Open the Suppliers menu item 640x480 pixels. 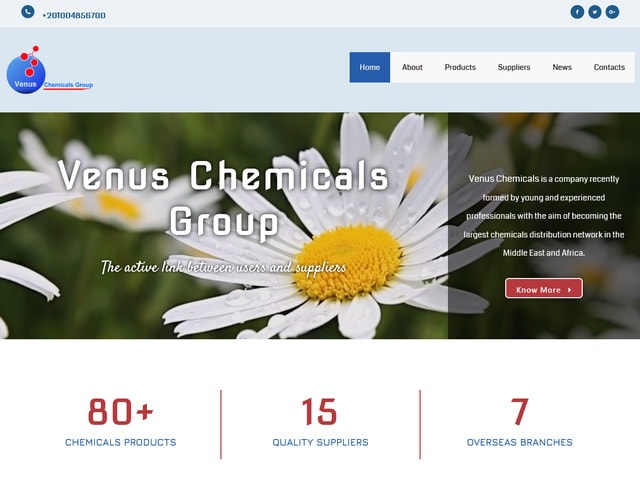[x=514, y=67]
